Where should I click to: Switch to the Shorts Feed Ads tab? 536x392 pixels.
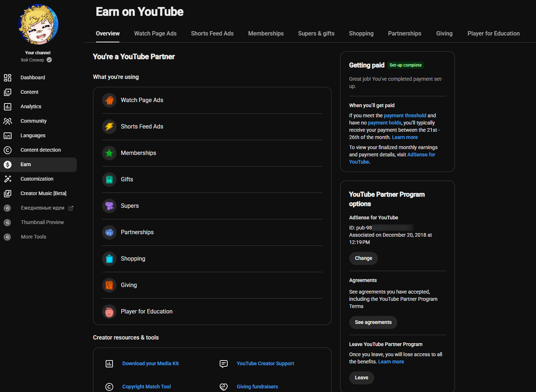pos(212,34)
